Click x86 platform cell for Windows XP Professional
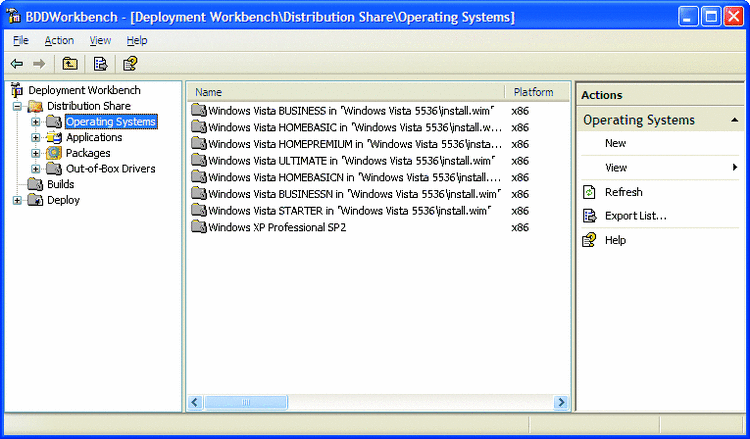 (520, 227)
